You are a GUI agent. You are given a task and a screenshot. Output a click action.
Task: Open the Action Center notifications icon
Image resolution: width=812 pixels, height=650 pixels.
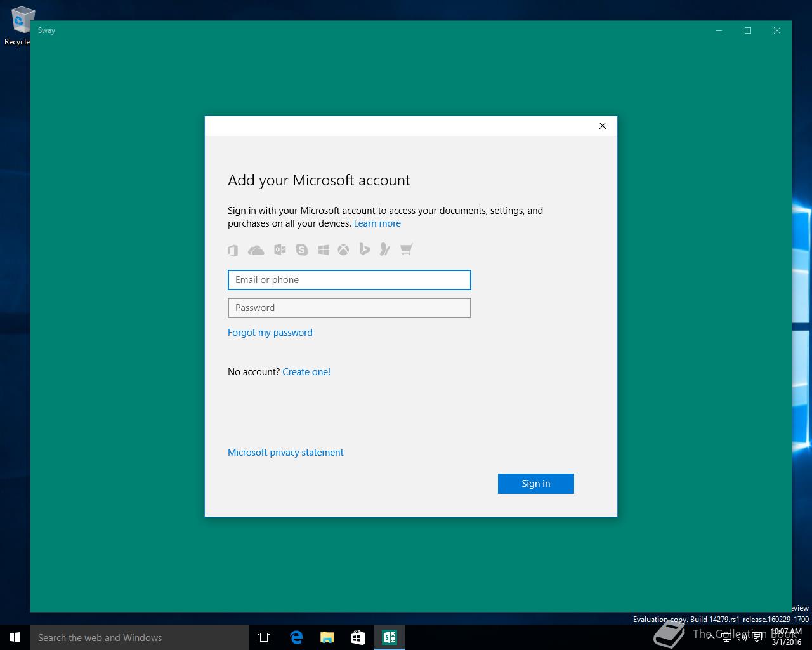pyautogui.click(x=757, y=637)
